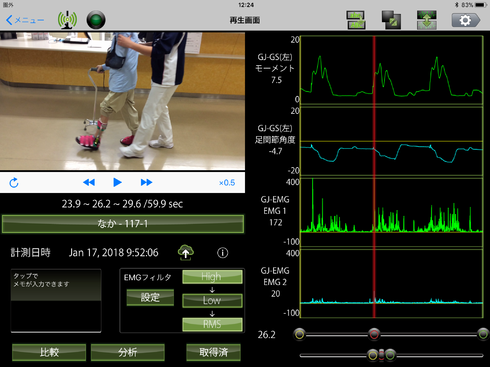Tap the GJ-EMG EMG 1 graph
This screenshot has width=490, height=367.
(392, 212)
